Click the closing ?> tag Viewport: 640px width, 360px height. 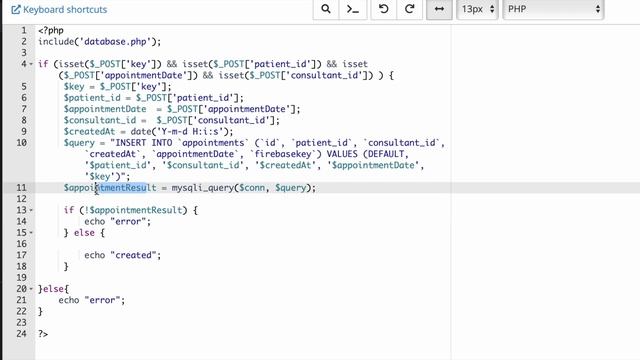[43, 334]
